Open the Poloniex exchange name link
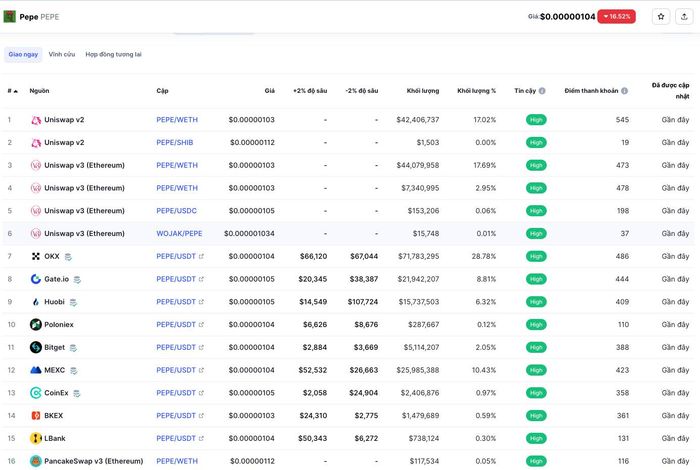The image size is (700, 470). (58, 324)
